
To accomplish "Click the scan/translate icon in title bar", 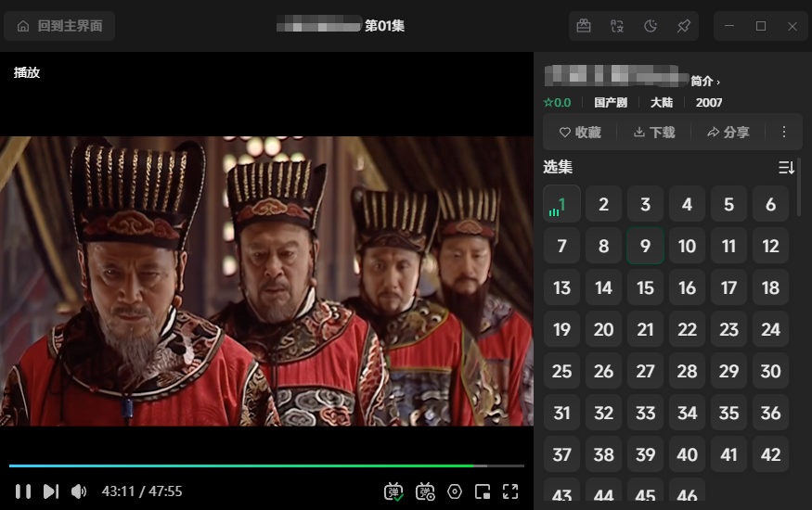I will point(617,26).
